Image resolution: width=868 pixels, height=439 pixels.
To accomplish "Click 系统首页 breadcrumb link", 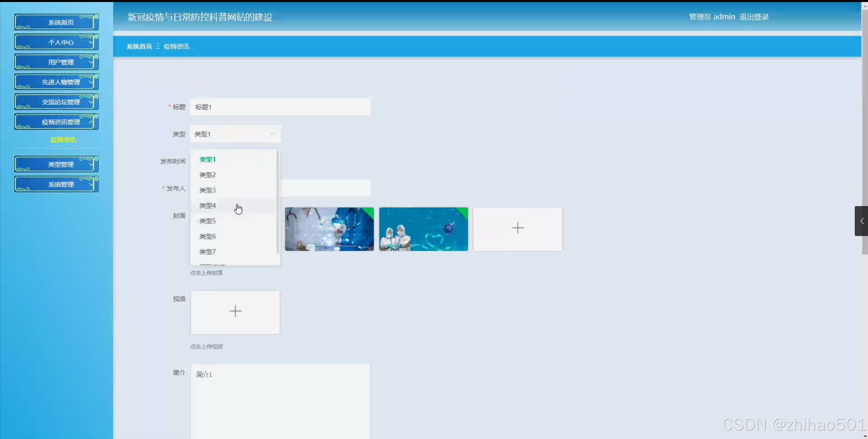I will 139,47.
